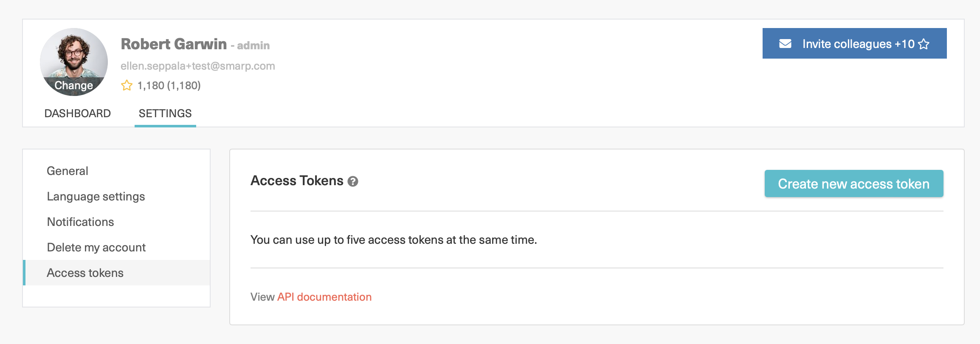The height and width of the screenshot is (344, 980).
Task: Click the email address ellen.seppala+test@smarp.com
Action: click(x=198, y=66)
